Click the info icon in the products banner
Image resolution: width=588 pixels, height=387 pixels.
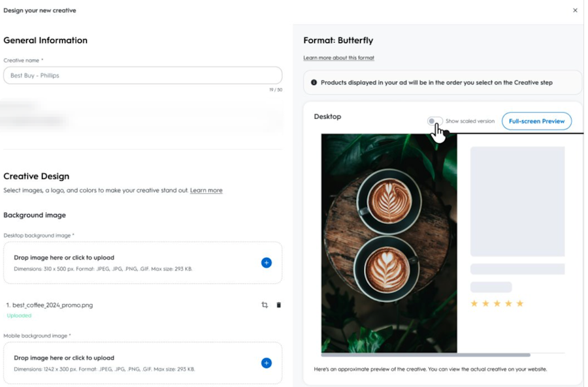point(314,83)
